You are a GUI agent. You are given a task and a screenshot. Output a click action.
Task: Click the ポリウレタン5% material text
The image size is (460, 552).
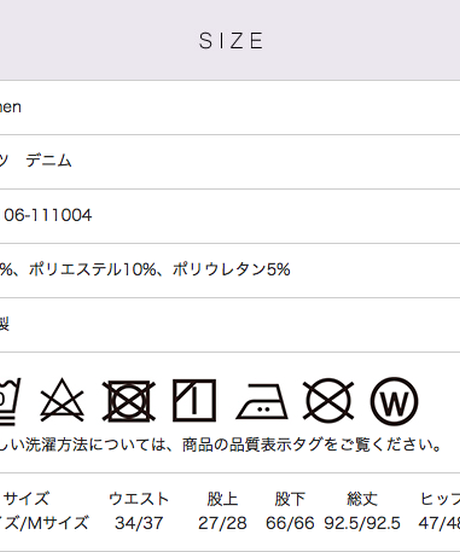(x=231, y=270)
